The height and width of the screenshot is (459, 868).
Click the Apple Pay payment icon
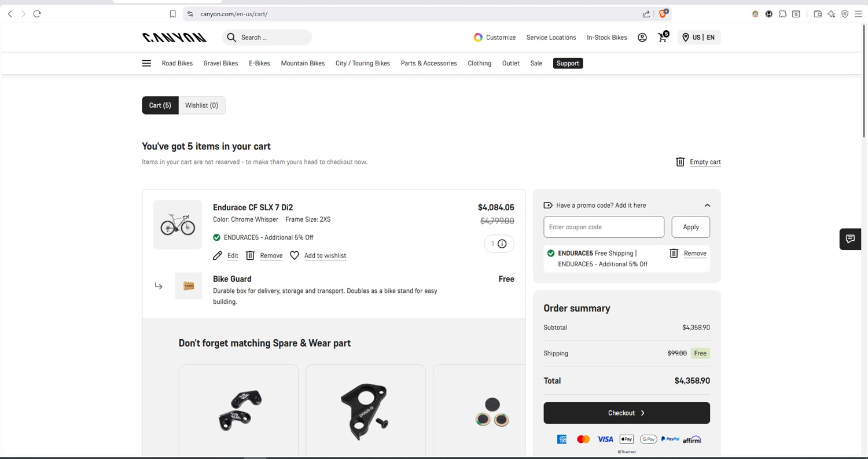627,439
